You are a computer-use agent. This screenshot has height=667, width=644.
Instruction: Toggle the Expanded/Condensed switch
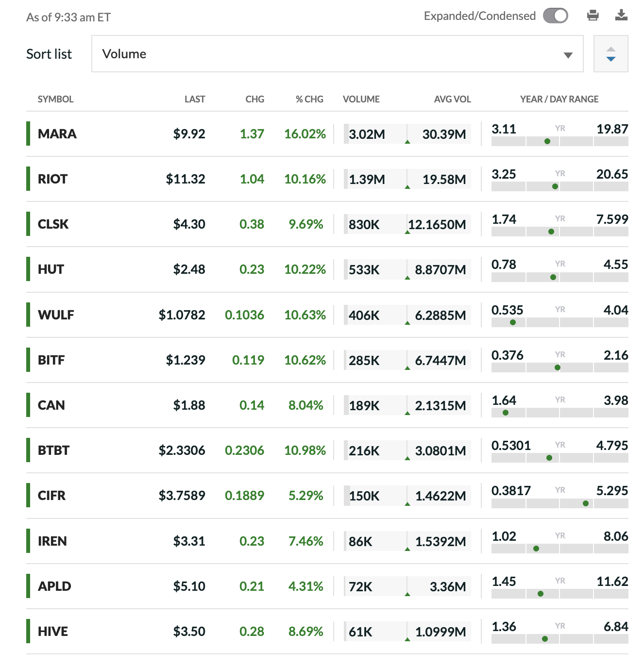tap(556, 16)
